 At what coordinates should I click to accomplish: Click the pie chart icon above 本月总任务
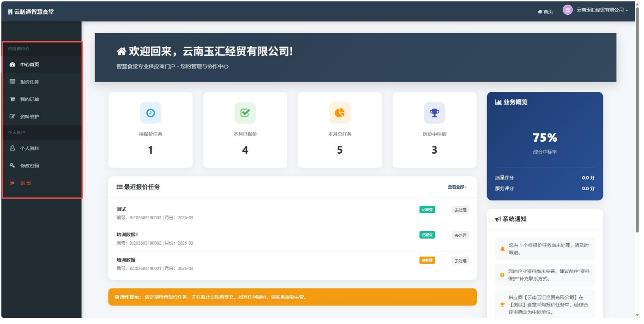tap(340, 113)
